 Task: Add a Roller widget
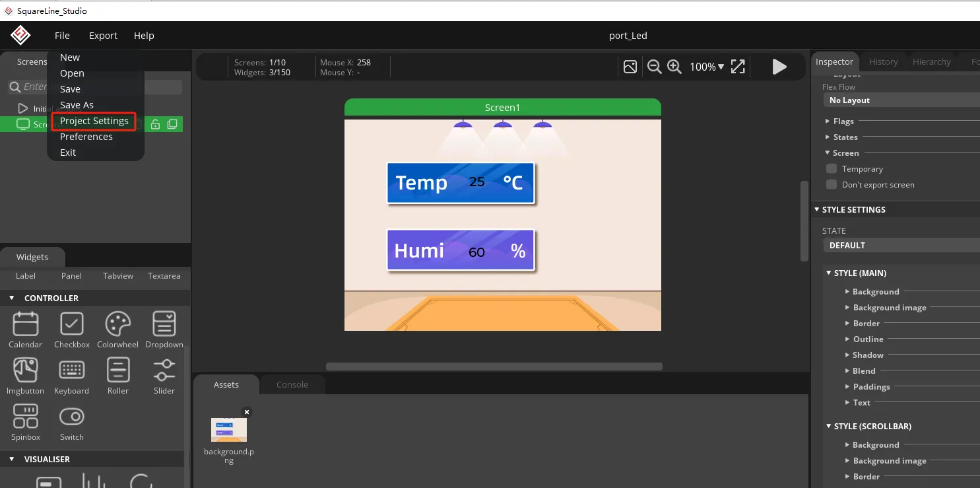click(118, 376)
